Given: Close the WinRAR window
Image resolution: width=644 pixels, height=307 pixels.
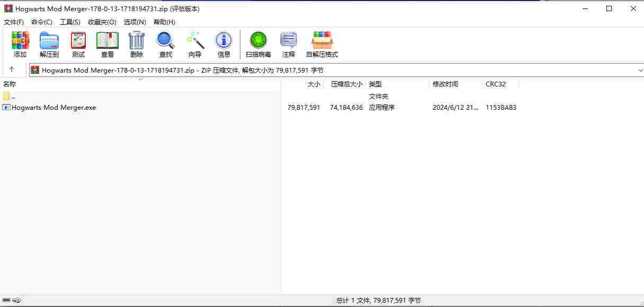Looking at the screenshot, I should pos(633,8).
